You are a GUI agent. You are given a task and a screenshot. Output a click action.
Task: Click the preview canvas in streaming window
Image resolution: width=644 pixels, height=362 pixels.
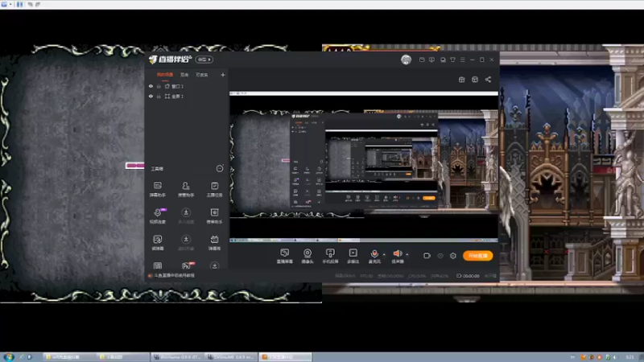(364, 166)
